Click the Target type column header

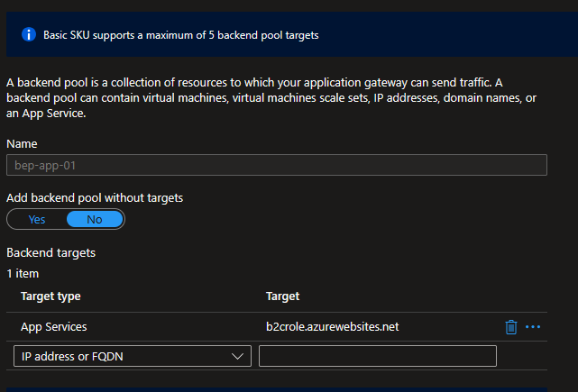point(50,296)
